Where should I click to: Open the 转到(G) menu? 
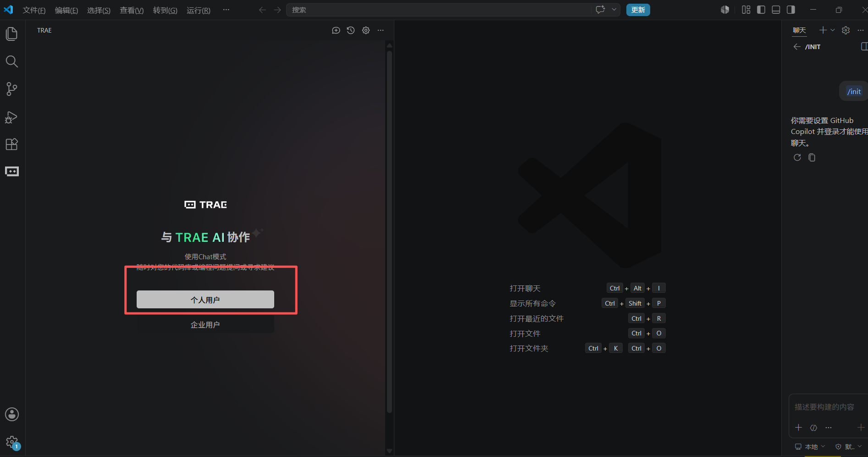point(165,10)
